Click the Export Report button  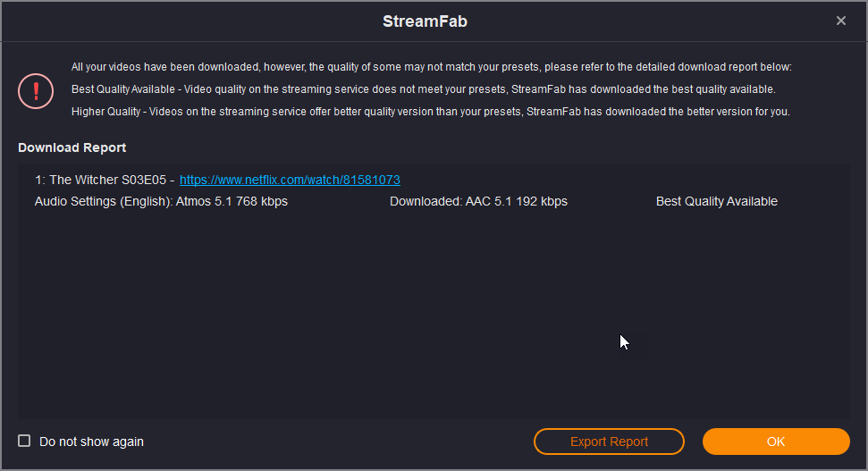click(x=609, y=442)
